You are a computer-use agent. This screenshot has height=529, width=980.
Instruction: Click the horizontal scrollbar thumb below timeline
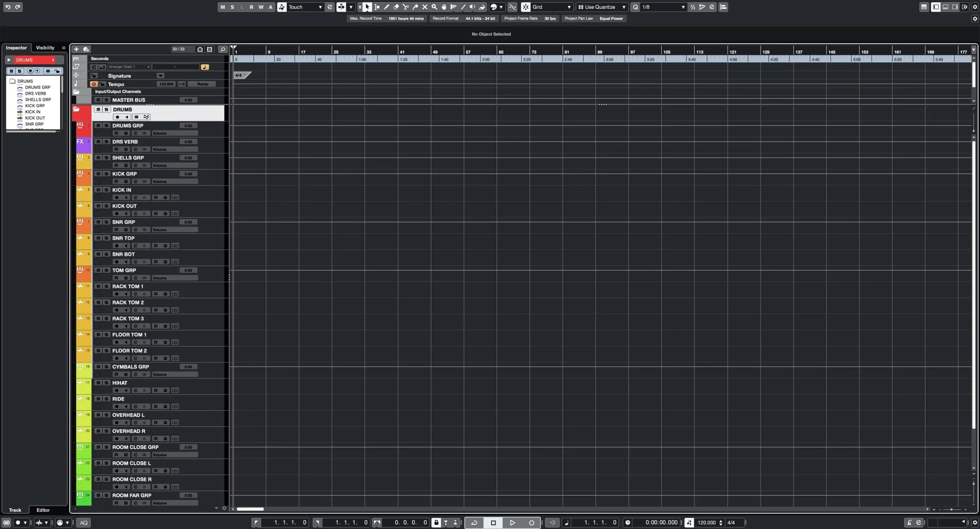click(250, 509)
